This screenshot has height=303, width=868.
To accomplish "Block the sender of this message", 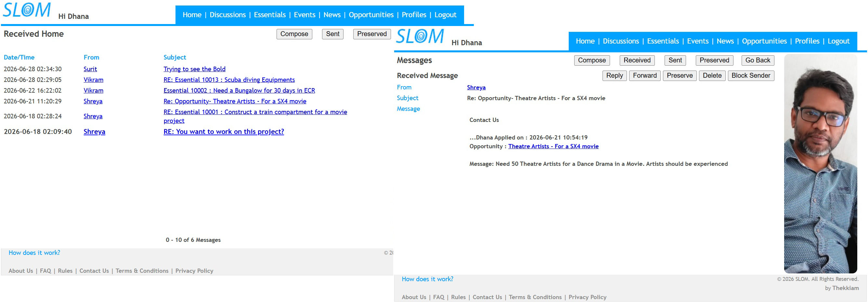I will pos(751,75).
